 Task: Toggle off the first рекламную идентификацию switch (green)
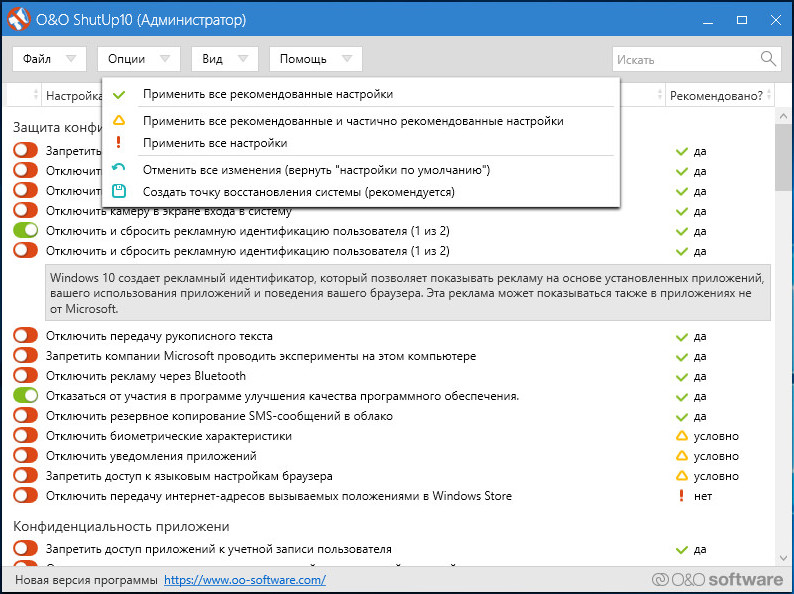[x=25, y=230]
